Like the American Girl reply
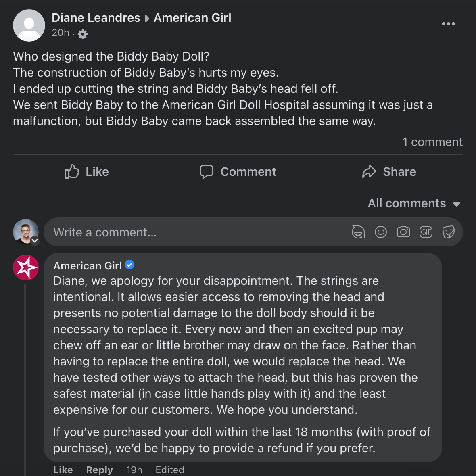The width and height of the screenshot is (476, 476). pyautogui.click(x=63, y=470)
